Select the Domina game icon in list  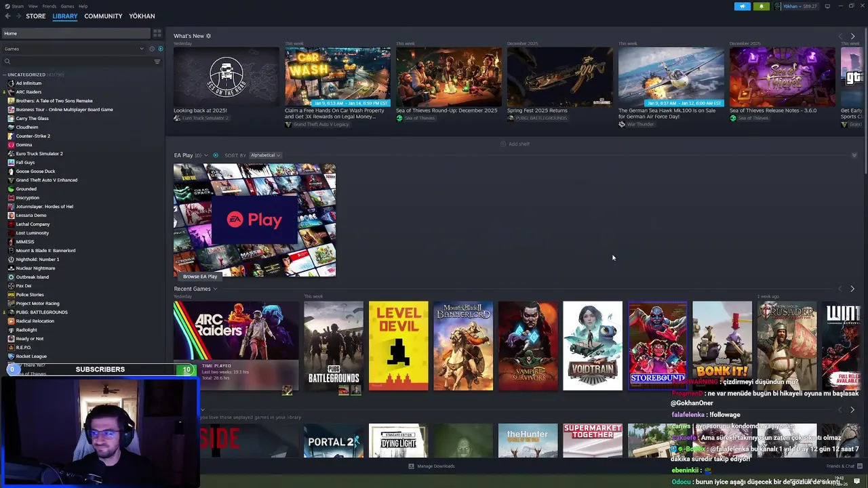11,145
